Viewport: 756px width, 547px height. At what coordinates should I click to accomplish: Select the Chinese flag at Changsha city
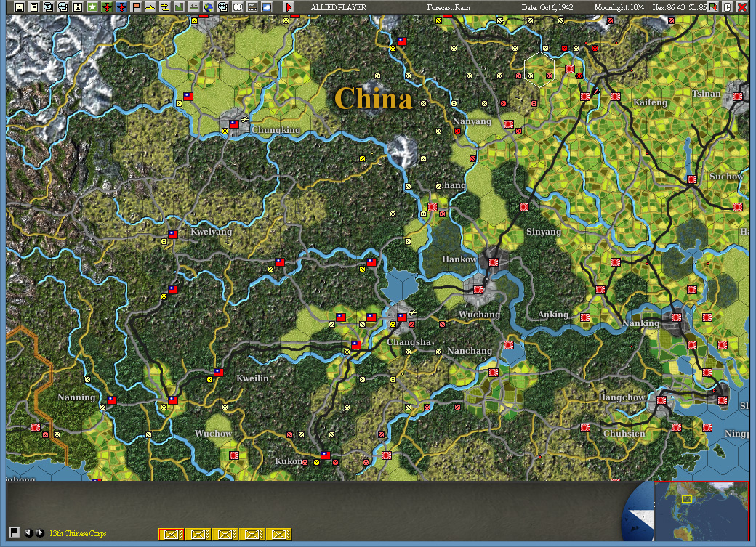[x=401, y=317]
